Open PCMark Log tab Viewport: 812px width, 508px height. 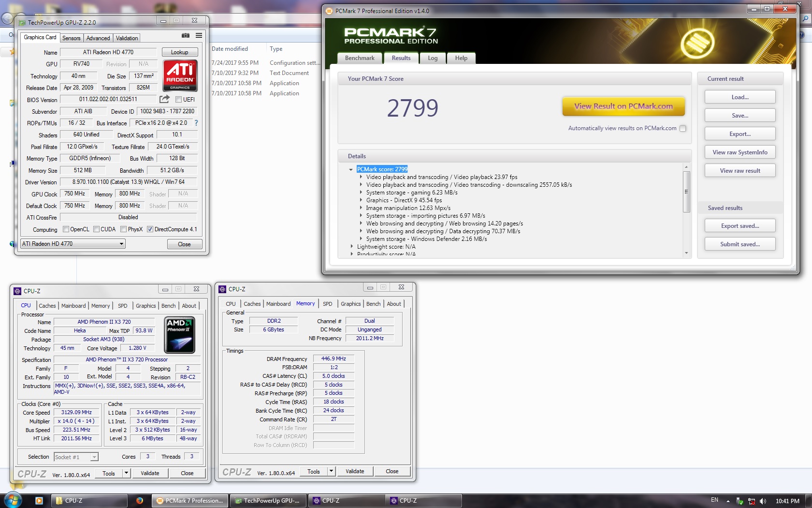[433, 58]
